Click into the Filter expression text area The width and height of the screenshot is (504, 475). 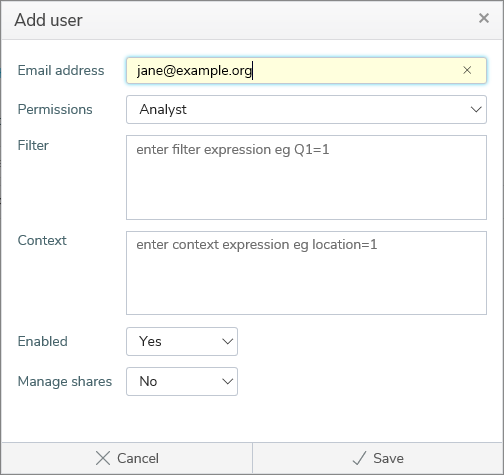(306, 177)
